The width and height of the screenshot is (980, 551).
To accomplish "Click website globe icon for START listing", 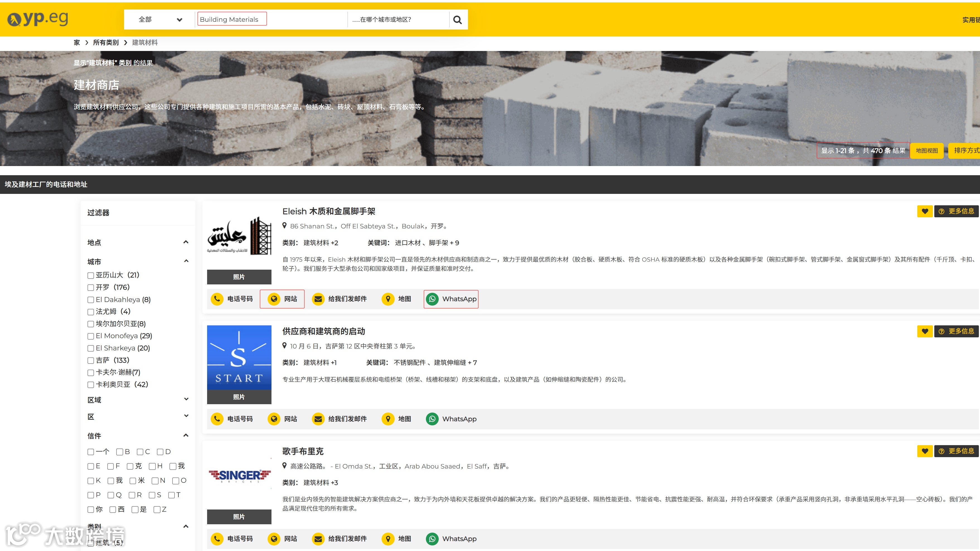I will (273, 419).
